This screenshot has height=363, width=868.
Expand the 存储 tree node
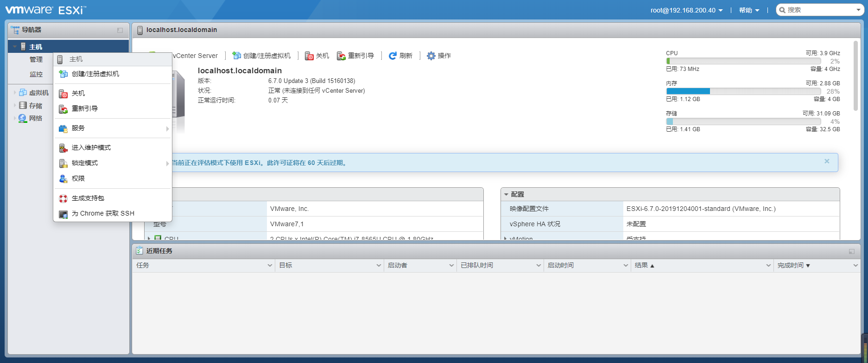(x=15, y=106)
